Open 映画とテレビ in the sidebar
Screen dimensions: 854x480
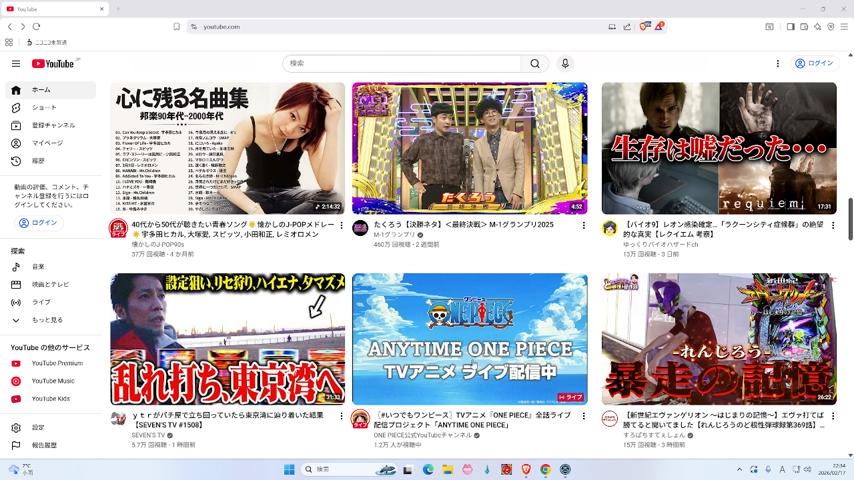51,284
